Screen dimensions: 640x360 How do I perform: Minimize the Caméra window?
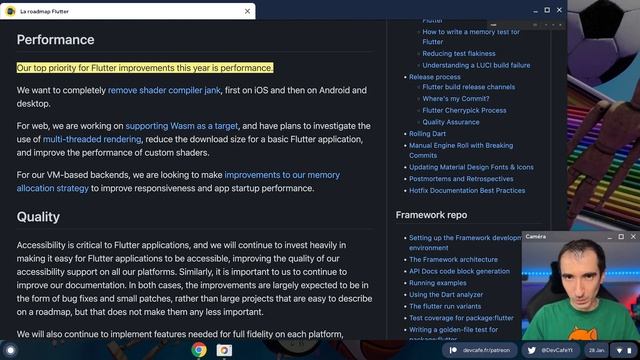click(x=609, y=237)
